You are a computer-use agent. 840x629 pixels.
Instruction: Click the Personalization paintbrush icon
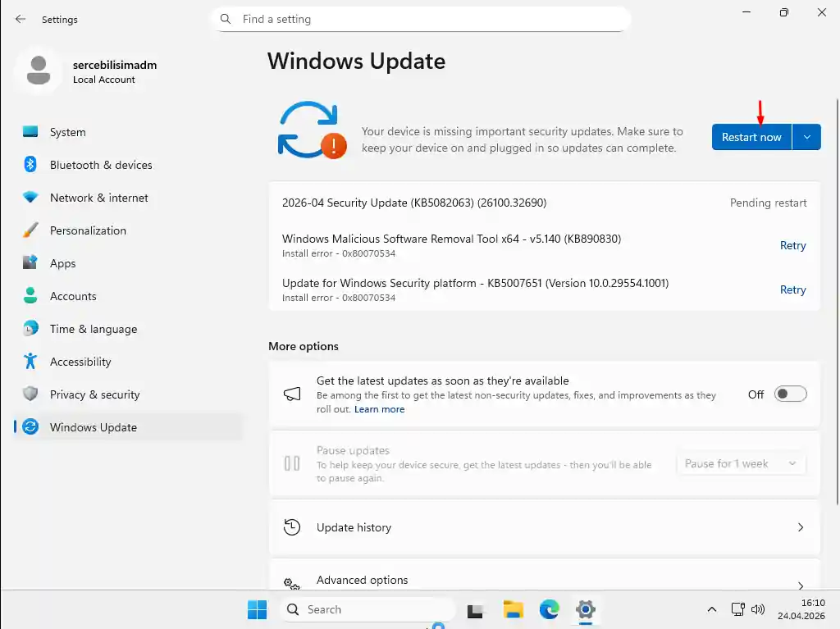click(30, 230)
